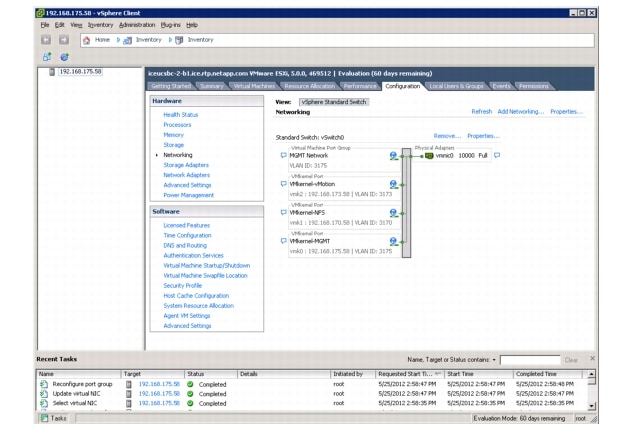Click the Tasks icon in status bar
This screenshot has height=431, width=640.
click(x=44, y=418)
